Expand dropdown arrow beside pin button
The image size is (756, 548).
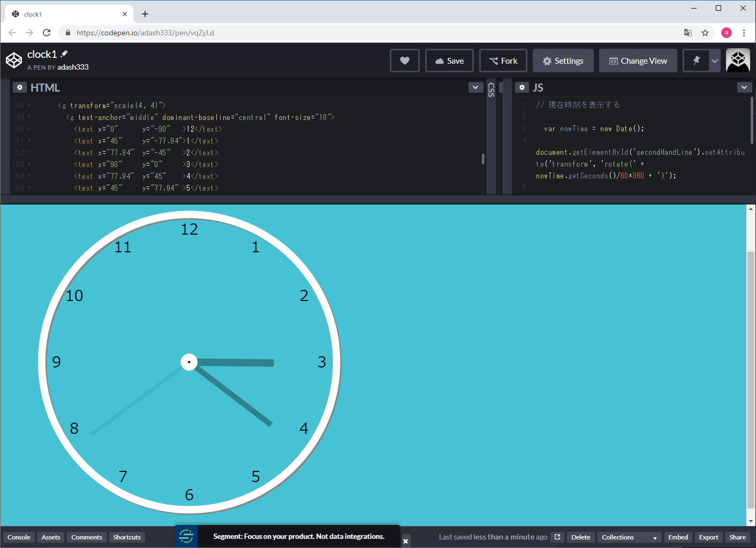tap(715, 61)
